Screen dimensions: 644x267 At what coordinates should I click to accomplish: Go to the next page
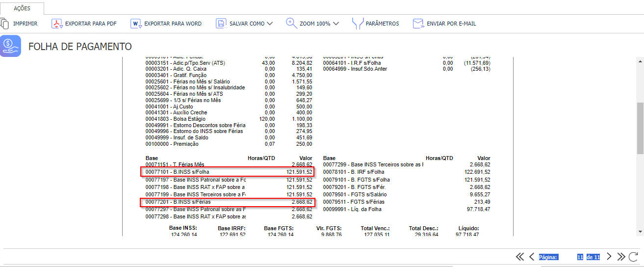tap(609, 257)
